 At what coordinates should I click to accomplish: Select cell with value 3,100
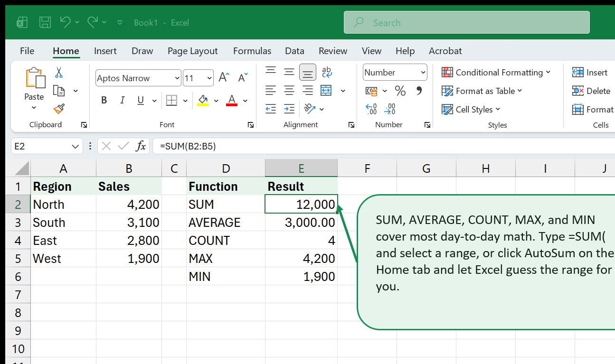[129, 222]
